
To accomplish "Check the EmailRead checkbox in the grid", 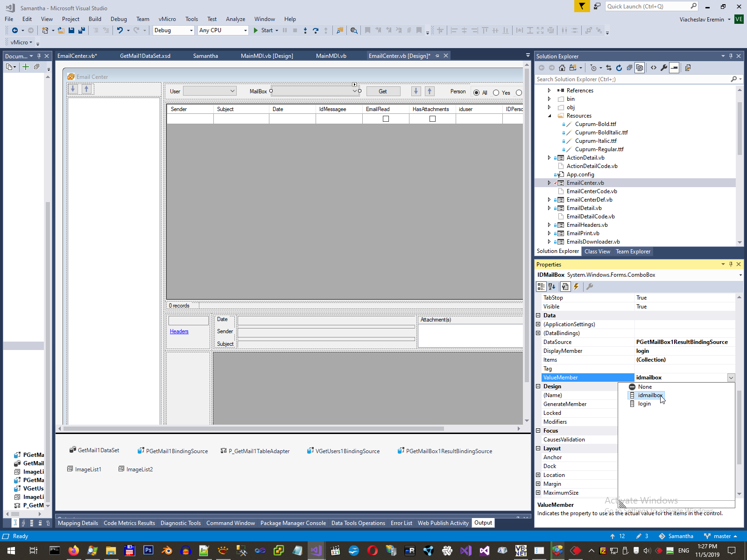I will point(386,119).
